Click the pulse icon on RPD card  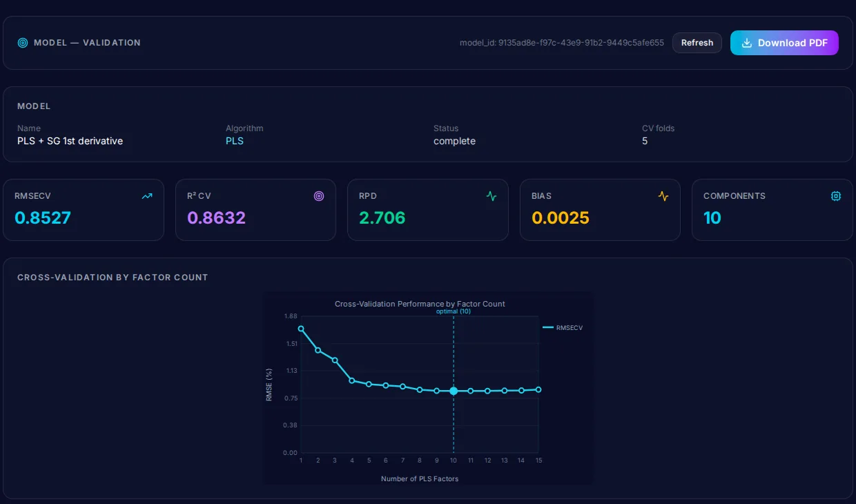tap(492, 196)
